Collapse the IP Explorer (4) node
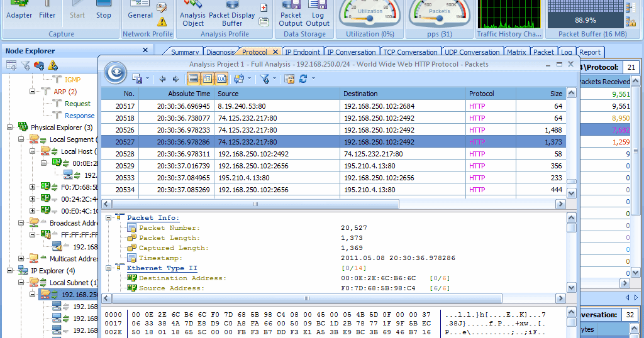644x338 pixels. pos(9,270)
